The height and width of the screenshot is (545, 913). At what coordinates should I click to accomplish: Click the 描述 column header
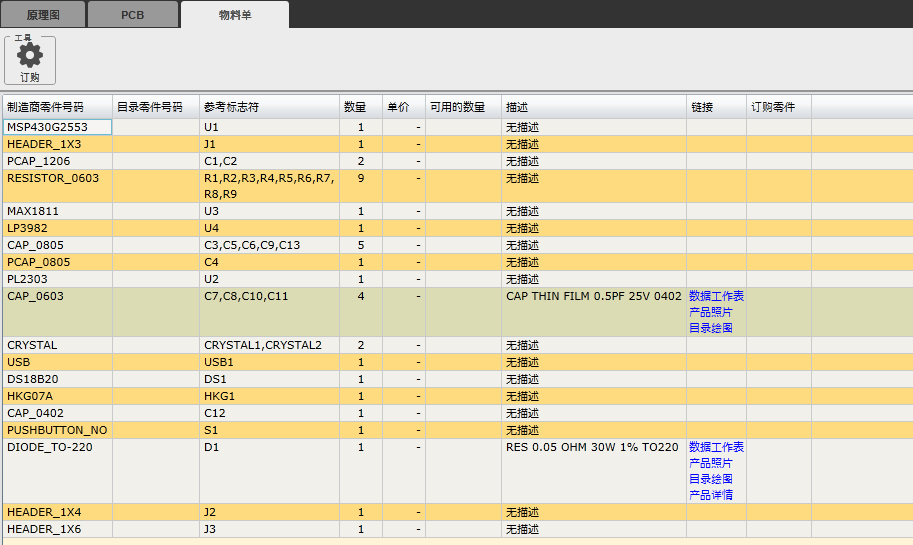click(594, 107)
